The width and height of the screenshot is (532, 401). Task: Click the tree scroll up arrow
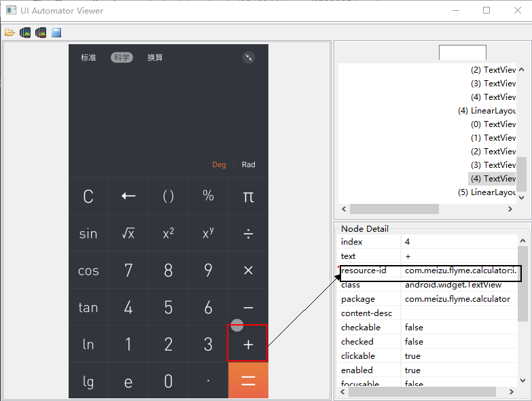[522, 69]
